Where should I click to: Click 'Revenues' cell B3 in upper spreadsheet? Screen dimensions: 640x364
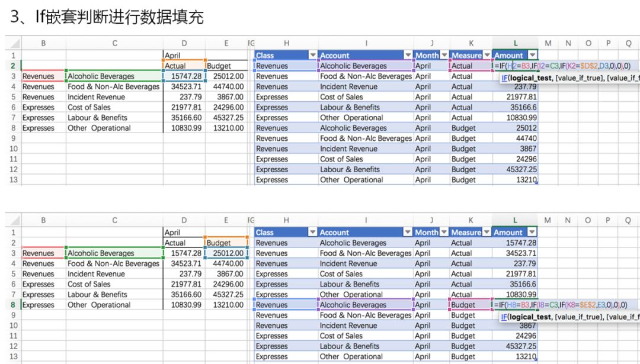[43, 76]
